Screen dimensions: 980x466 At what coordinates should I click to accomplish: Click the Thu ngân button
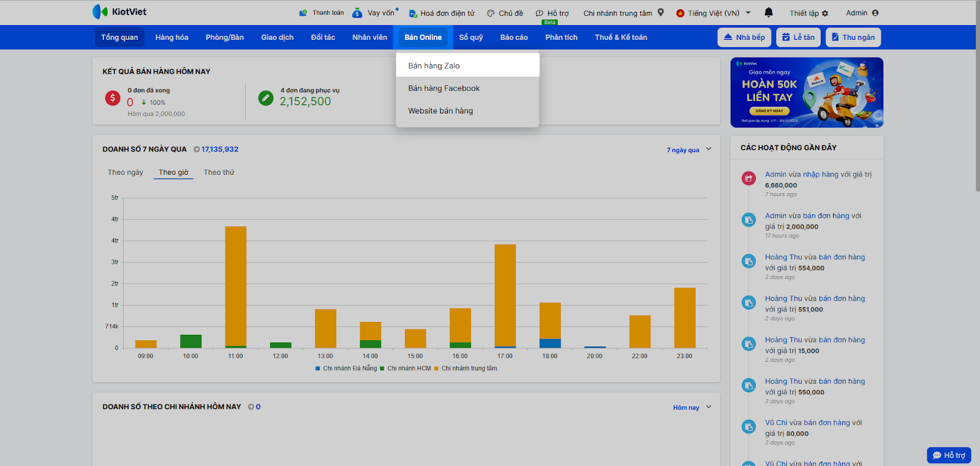[x=853, y=37]
